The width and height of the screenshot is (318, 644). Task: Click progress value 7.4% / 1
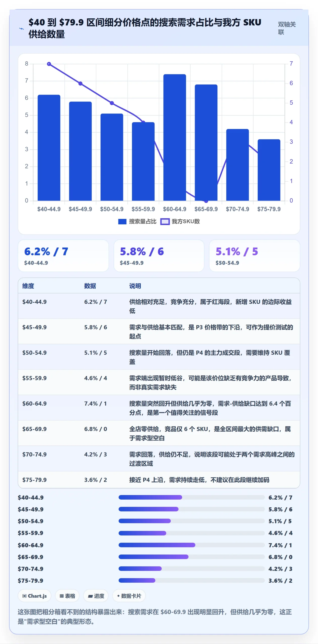pyautogui.click(x=280, y=545)
